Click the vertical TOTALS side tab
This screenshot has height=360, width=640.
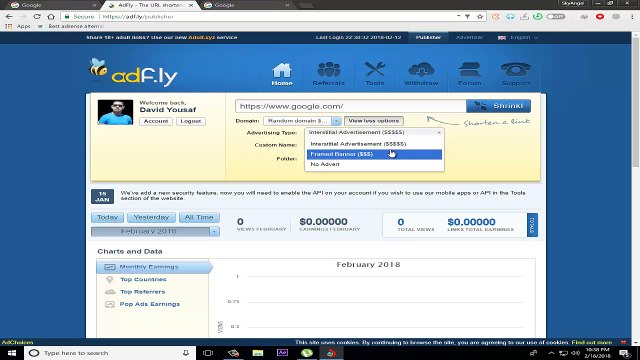pos(532,225)
